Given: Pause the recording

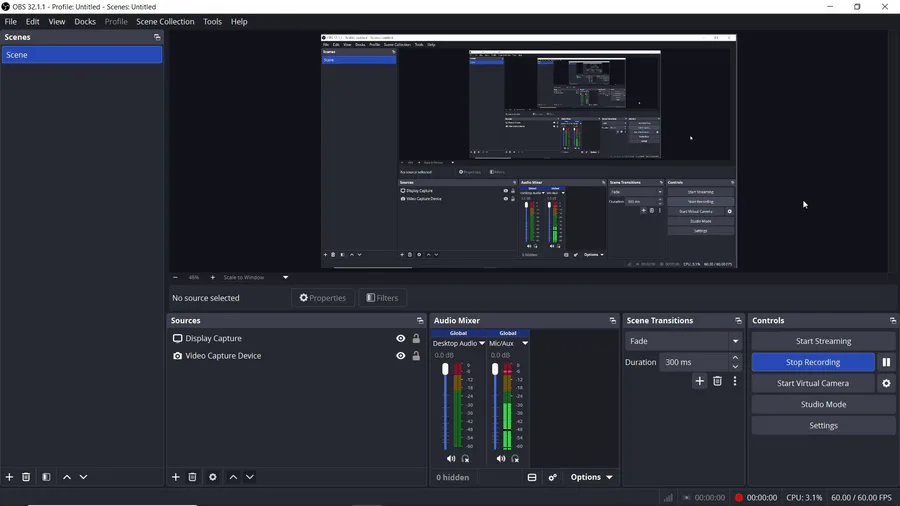Looking at the screenshot, I should tap(886, 362).
